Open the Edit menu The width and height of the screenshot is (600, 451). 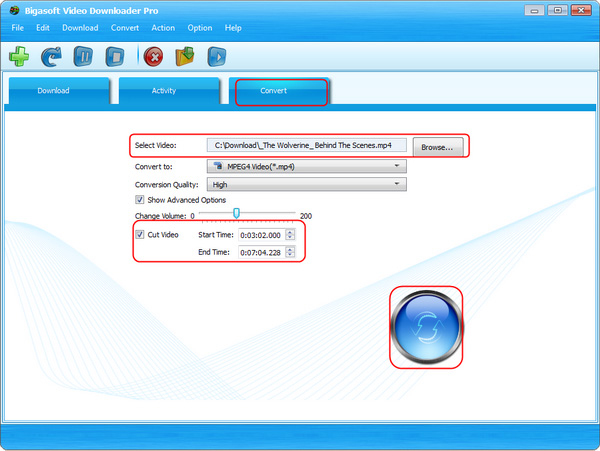(43, 28)
